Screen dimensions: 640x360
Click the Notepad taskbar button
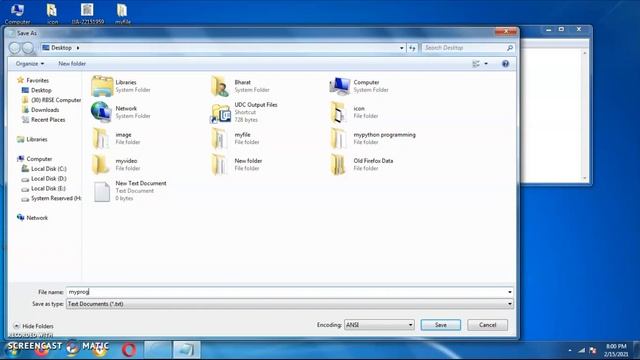pos(187,350)
